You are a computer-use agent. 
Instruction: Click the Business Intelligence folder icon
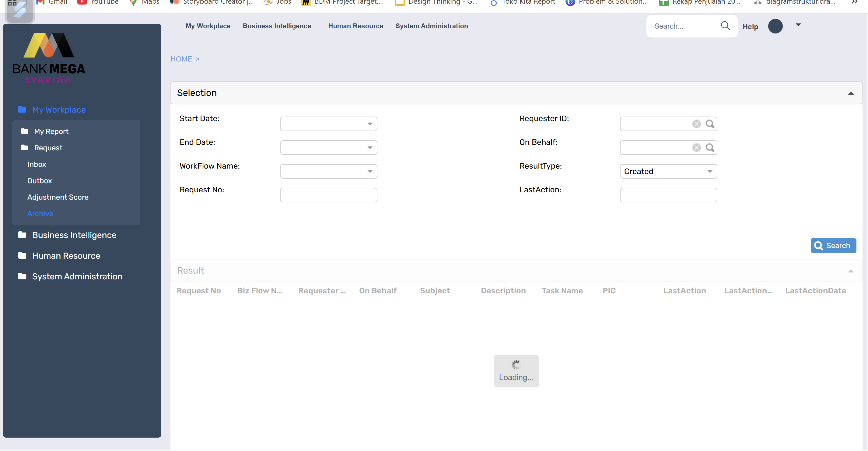[x=22, y=235]
